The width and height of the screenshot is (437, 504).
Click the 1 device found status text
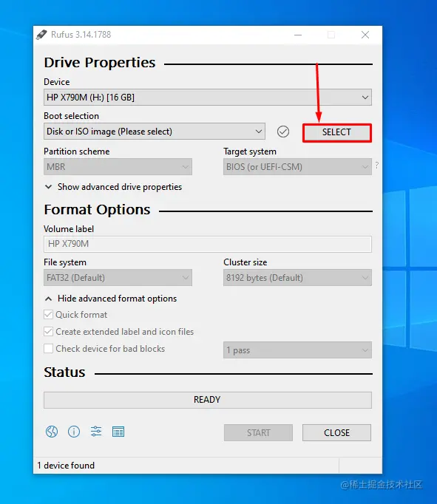66,466
